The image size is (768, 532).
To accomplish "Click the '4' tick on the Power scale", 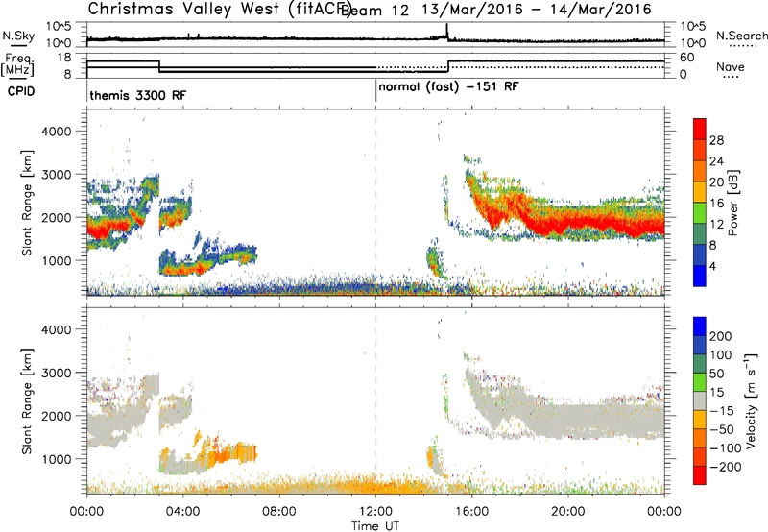I will click(712, 266).
